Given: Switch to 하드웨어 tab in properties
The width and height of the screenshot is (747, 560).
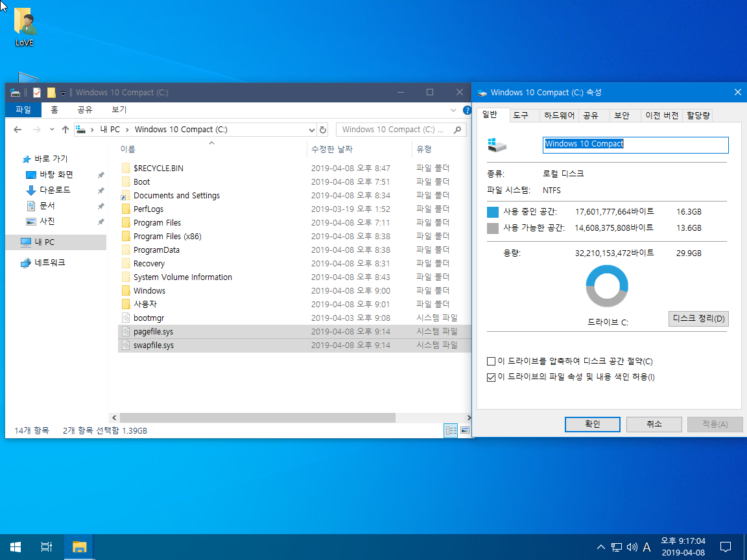Looking at the screenshot, I should pyautogui.click(x=560, y=116).
